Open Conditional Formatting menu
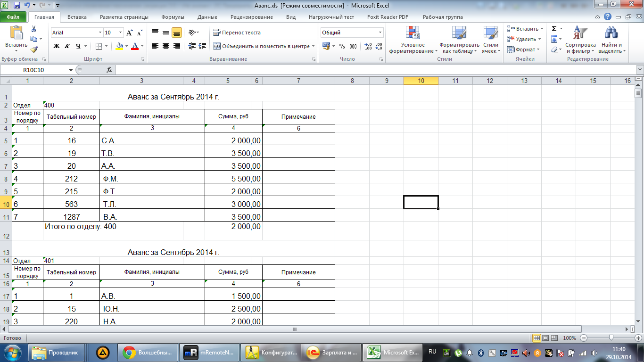 coord(413,40)
